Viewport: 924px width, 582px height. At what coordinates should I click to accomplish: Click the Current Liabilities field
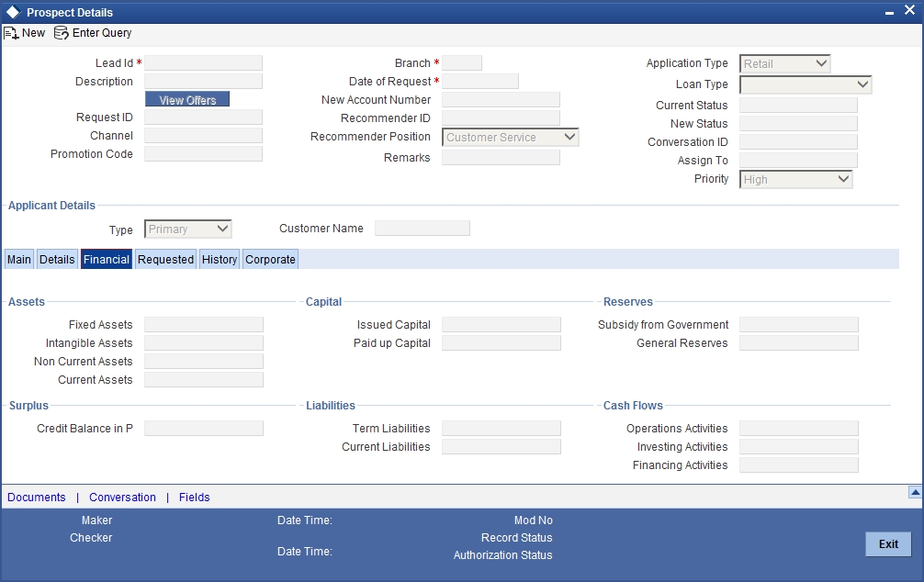[501, 446]
